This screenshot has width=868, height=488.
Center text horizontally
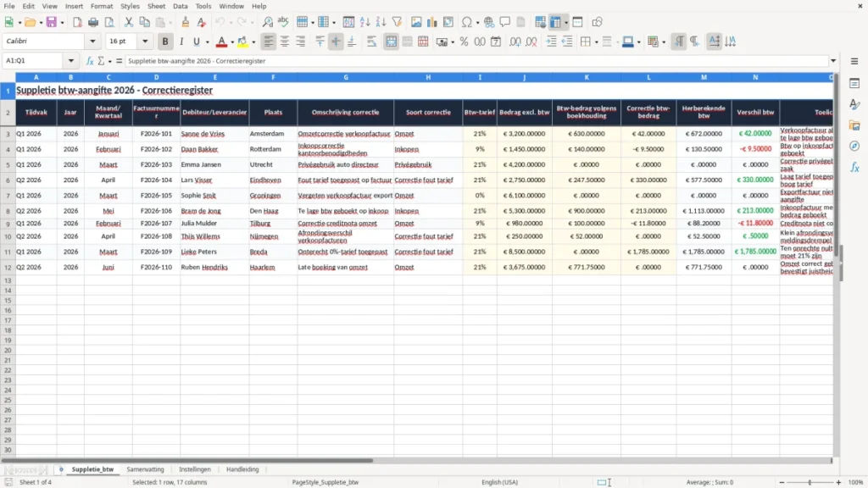285,42
